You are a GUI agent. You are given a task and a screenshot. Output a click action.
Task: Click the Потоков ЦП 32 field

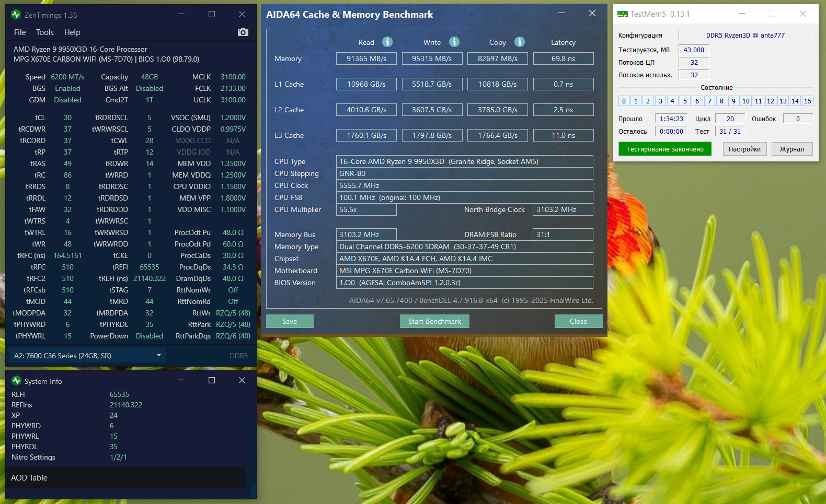point(694,62)
